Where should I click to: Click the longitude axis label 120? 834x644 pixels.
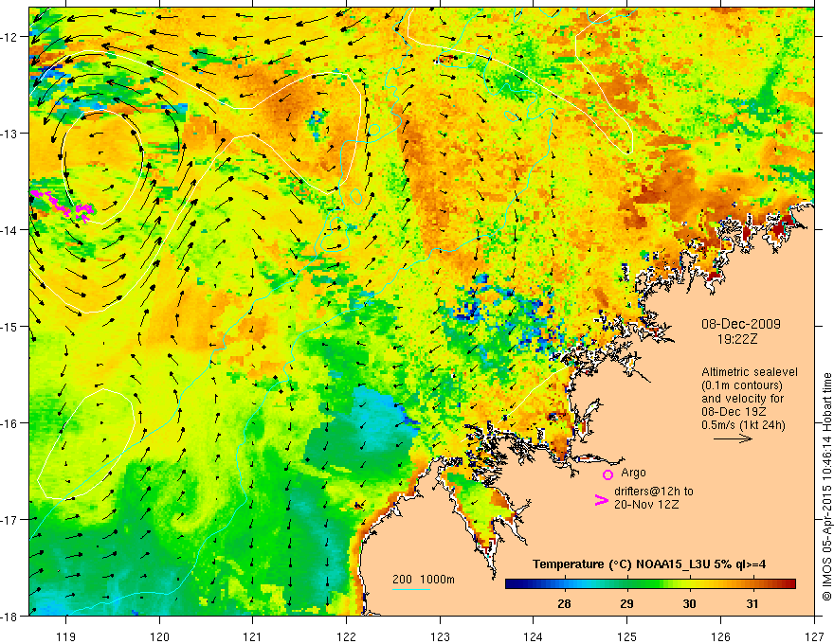point(159,636)
